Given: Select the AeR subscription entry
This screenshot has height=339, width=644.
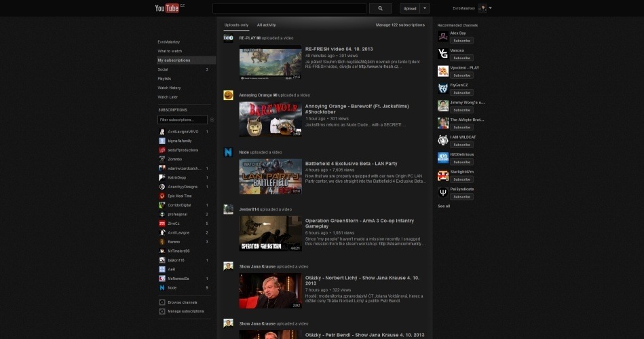Looking at the screenshot, I should (x=184, y=270).
